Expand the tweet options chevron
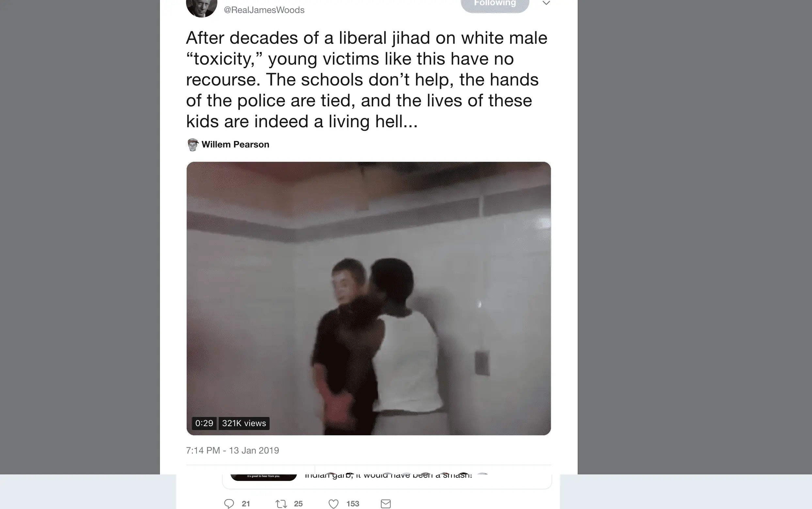The width and height of the screenshot is (812, 509). (546, 3)
